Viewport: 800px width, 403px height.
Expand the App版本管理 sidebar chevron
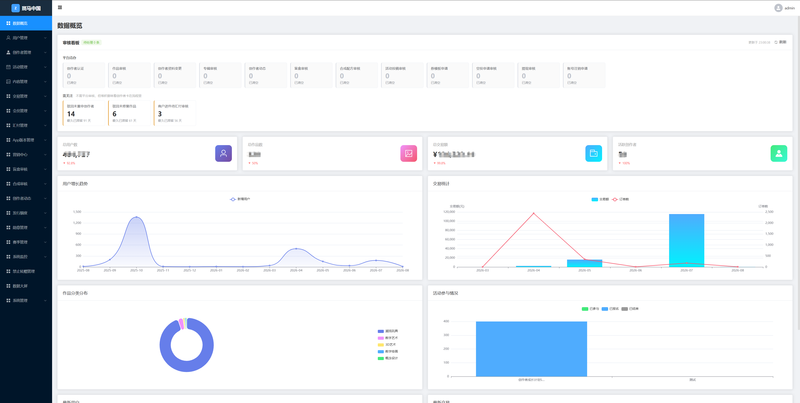point(45,140)
